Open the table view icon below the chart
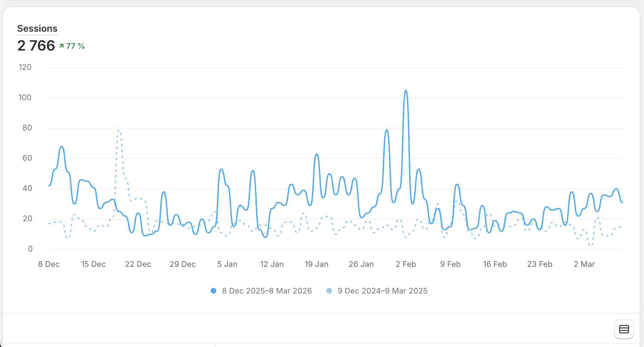 [624, 329]
